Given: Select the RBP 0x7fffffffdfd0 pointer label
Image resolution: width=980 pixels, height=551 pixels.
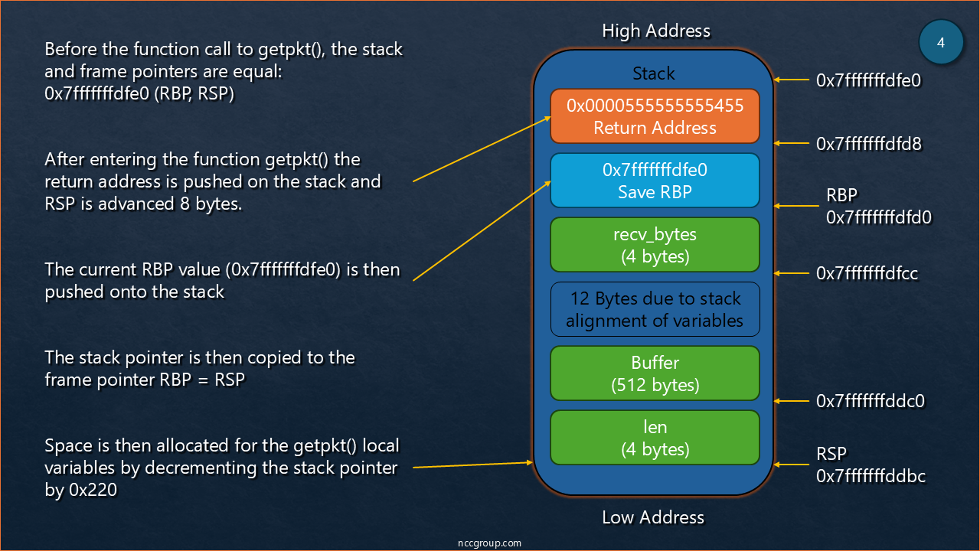Looking at the screenshot, I should coord(878,207).
